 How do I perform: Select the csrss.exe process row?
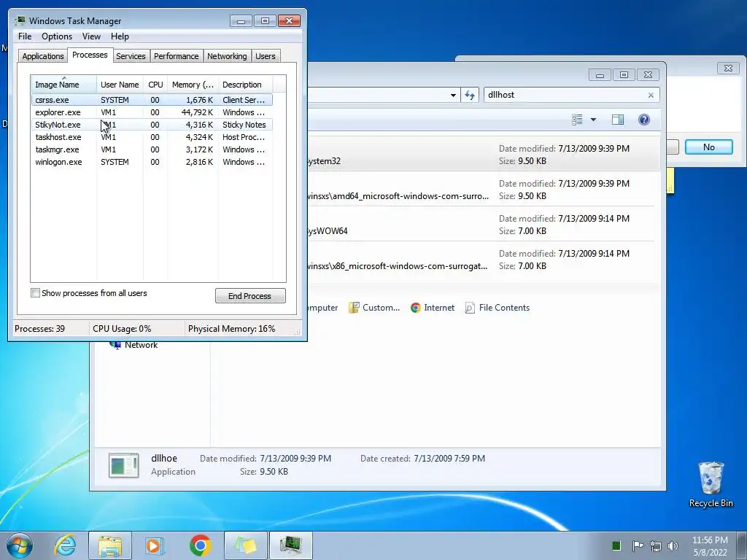tap(152, 100)
